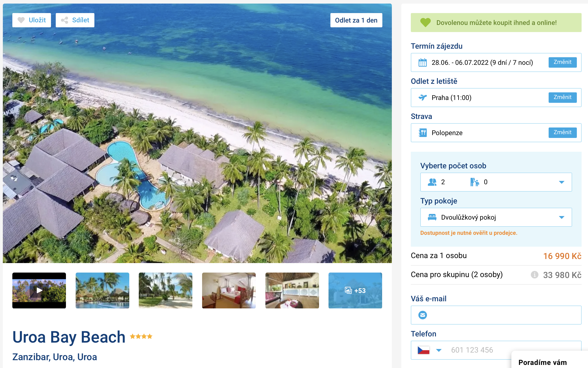Focus the phone number input field
The height and width of the screenshot is (368, 588).
[x=479, y=350]
